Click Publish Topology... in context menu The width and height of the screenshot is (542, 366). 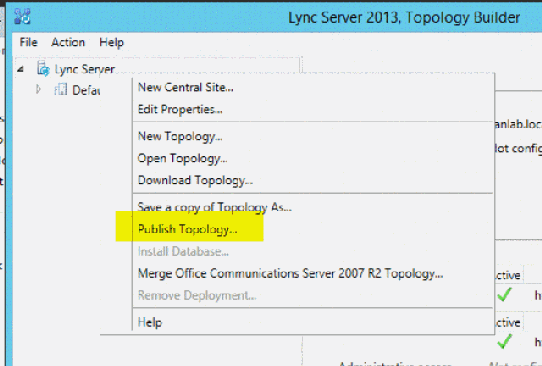(x=187, y=229)
